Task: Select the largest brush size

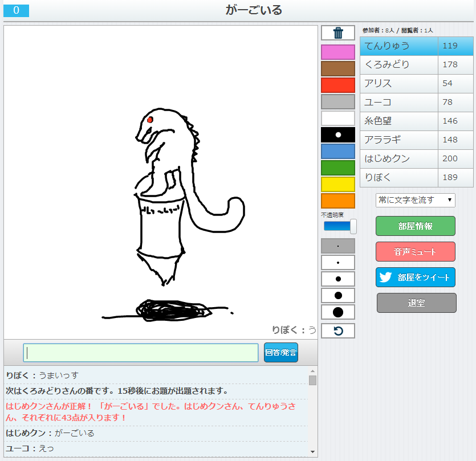Action: click(x=338, y=312)
